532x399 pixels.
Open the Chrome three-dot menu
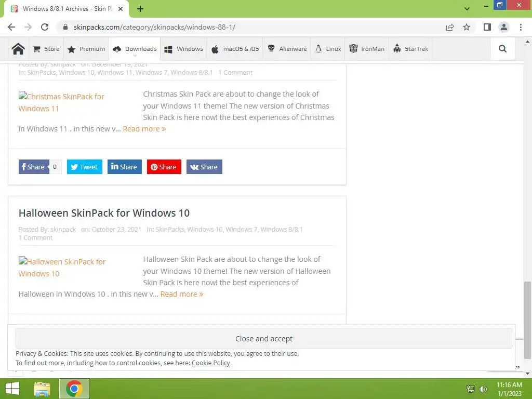pos(521,27)
